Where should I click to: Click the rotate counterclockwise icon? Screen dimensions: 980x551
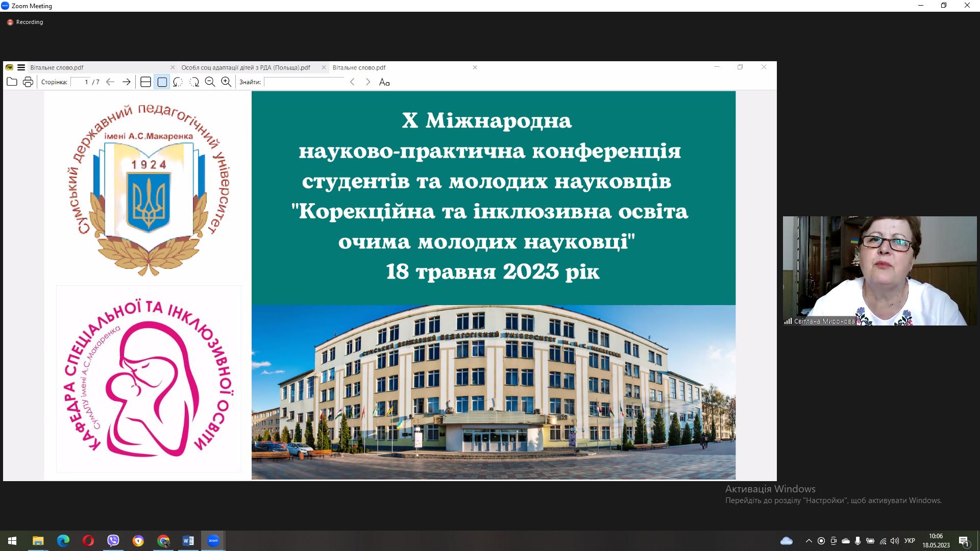(178, 82)
